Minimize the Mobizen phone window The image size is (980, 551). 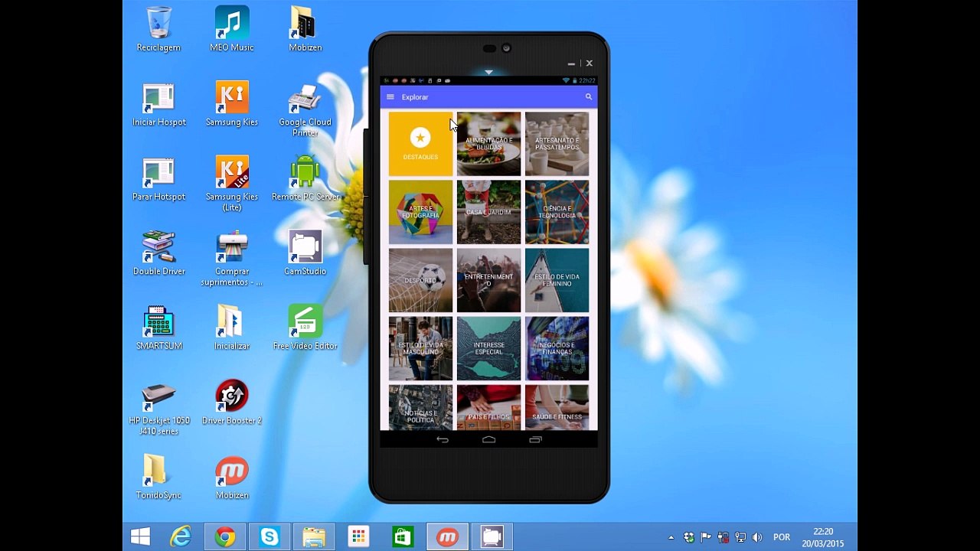[x=571, y=64]
